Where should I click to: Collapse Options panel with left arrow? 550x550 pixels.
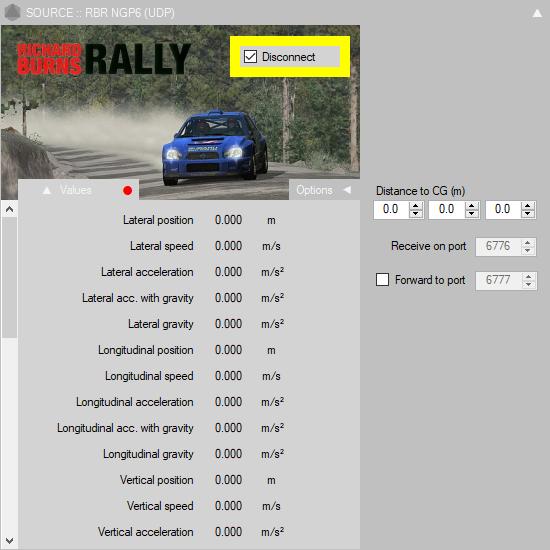[347, 190]
